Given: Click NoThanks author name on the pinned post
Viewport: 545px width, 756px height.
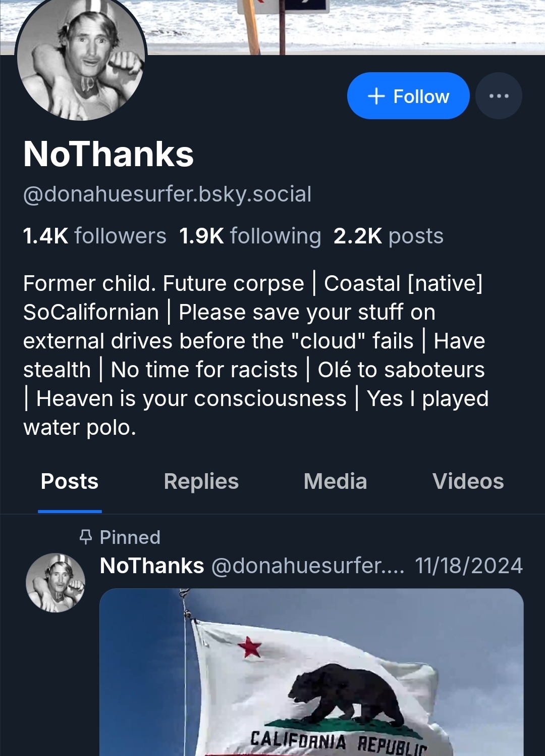Looking at the screenshot, I should coord(152,566).
